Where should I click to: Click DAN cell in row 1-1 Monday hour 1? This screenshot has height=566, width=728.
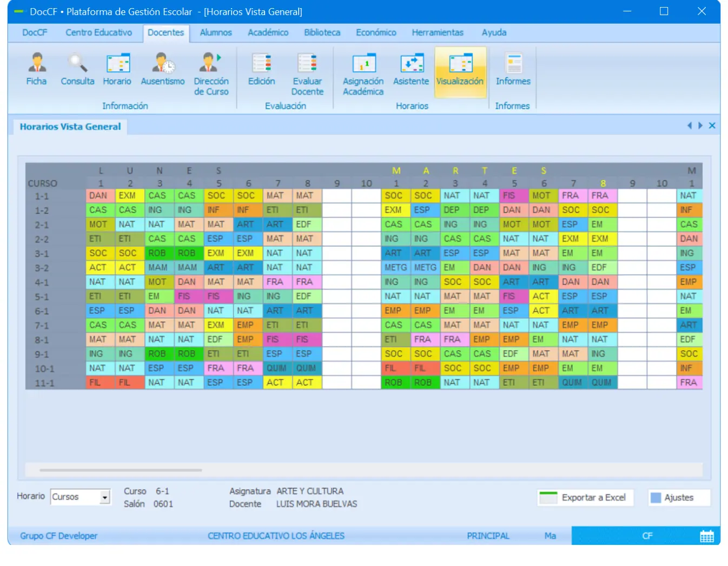[x=100, y=196]
